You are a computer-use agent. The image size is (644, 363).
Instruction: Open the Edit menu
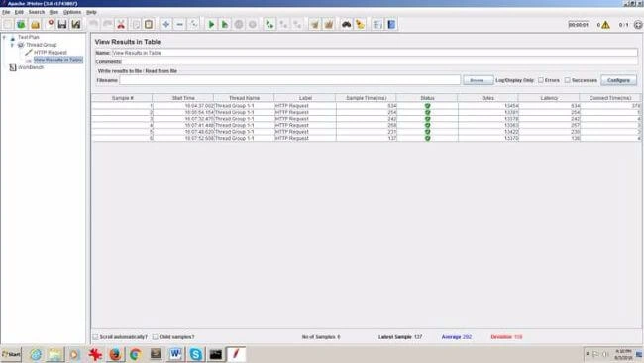click(19, 12)
